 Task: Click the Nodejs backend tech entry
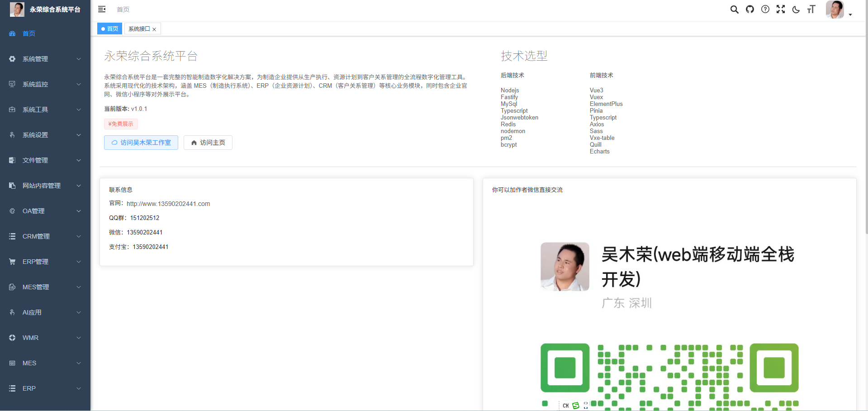(x=510, y=90)
